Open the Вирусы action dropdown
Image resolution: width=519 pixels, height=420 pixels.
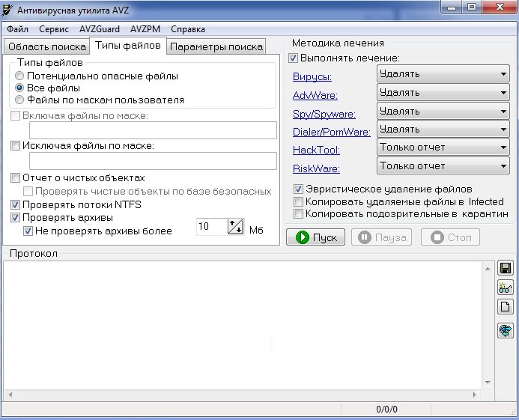point(443,74)
